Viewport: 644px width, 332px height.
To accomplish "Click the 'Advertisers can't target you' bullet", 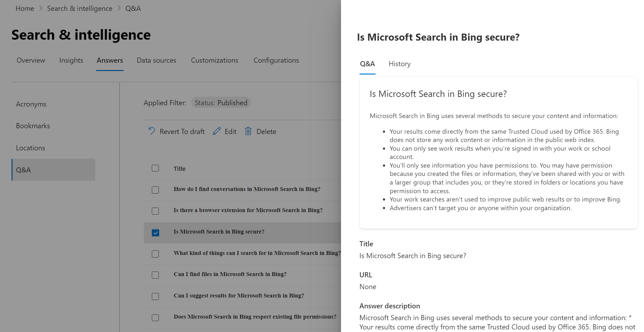I will 480,208.
